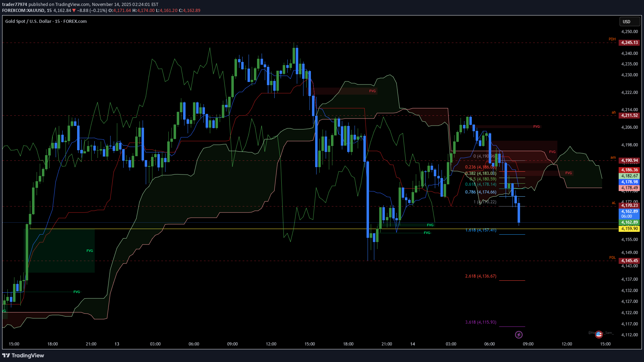The image size is (644, 362).
Task: Select the am level tag 4,190.94
Action: (629, 160)
